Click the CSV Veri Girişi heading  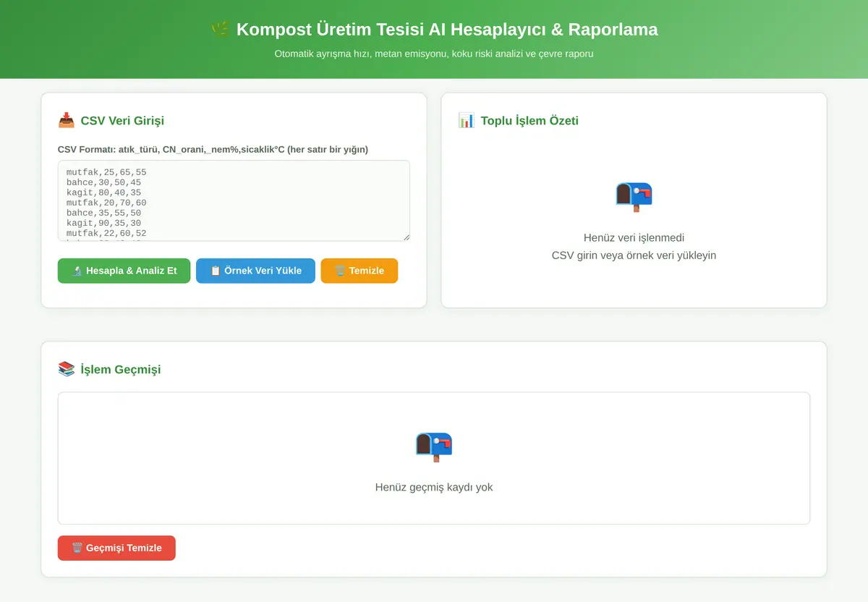(x=122, y=121)
